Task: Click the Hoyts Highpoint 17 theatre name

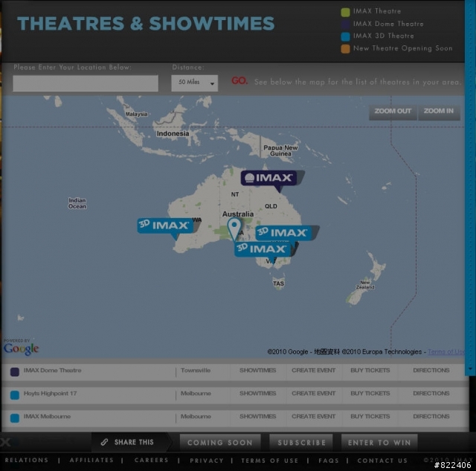Action: pos(50,394)
